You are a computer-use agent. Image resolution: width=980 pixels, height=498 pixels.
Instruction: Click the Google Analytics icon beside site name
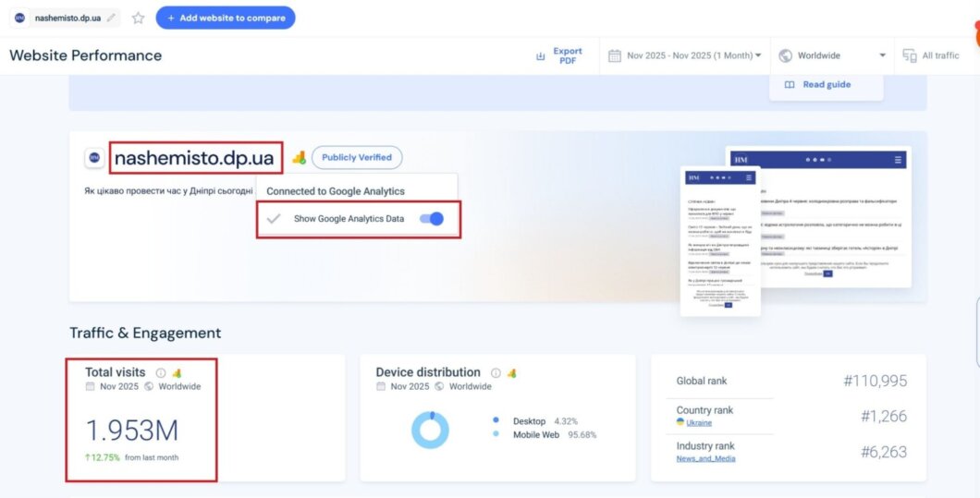(299, 157)
